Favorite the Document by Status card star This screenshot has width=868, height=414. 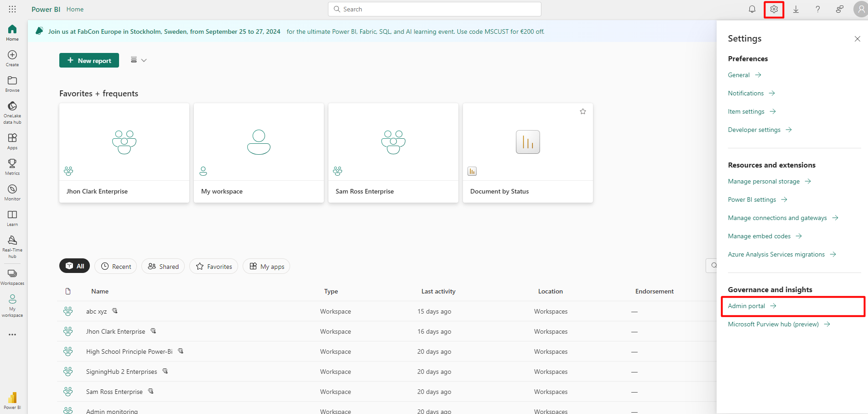583,111
